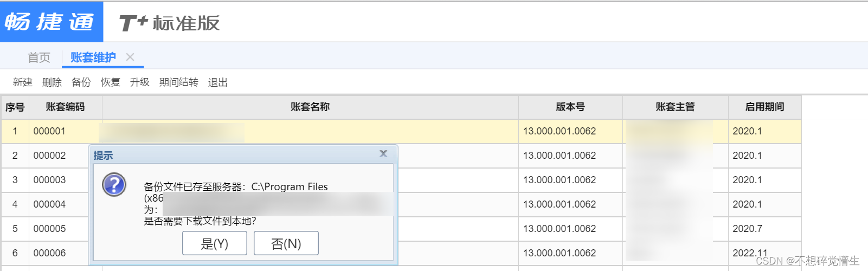The width and height of the screenshot is (868, 271).
Task: Click version cell in row 000004
Action: pyautogui.click(x=570, y=204)
